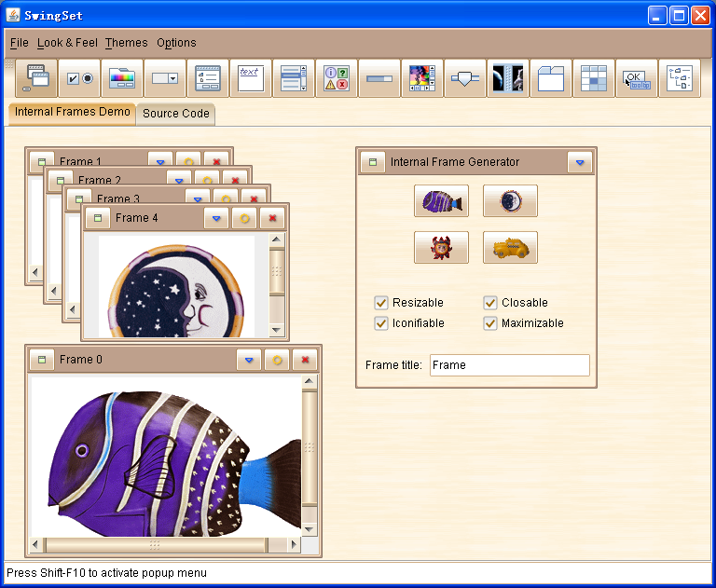Select the Progress Bar demo icon
This screenshot has height=588, width=716.
tap(380, 78)
